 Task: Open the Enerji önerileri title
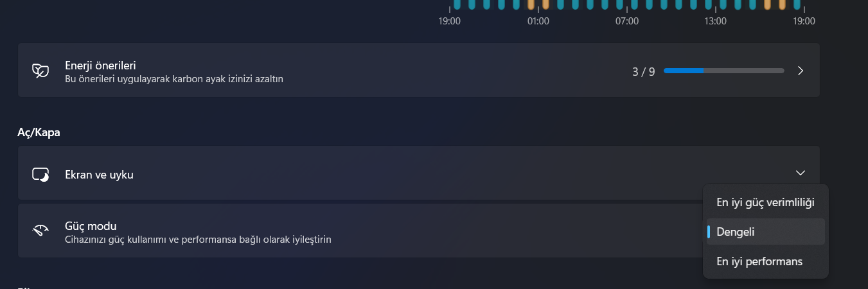100,65
